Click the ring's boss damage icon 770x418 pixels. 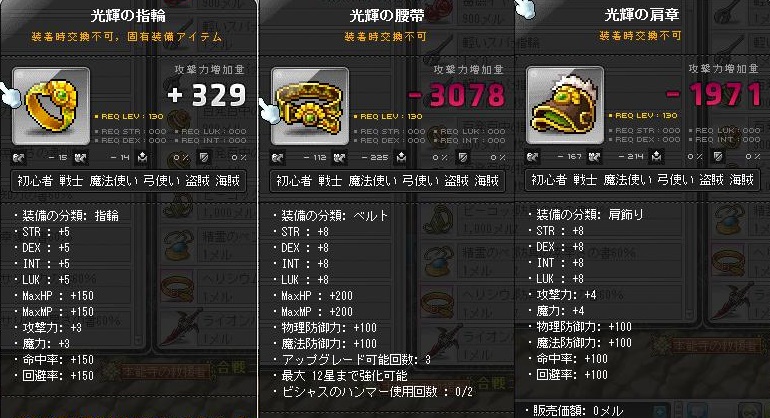(142, 157)
